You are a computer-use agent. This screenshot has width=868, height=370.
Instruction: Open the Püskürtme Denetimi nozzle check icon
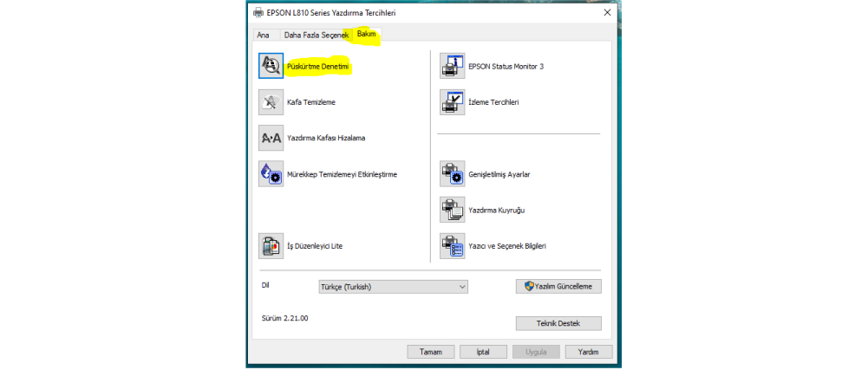(271, 67)
